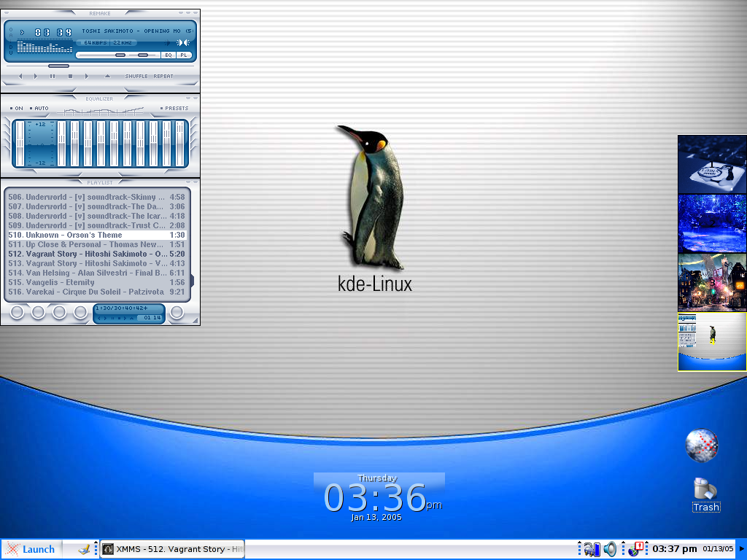The height and width of the screenshot is (560, 747).
Task: Select playlist entry 516 Varekai Cirque Du Soleil
Action: click(97, 292)
